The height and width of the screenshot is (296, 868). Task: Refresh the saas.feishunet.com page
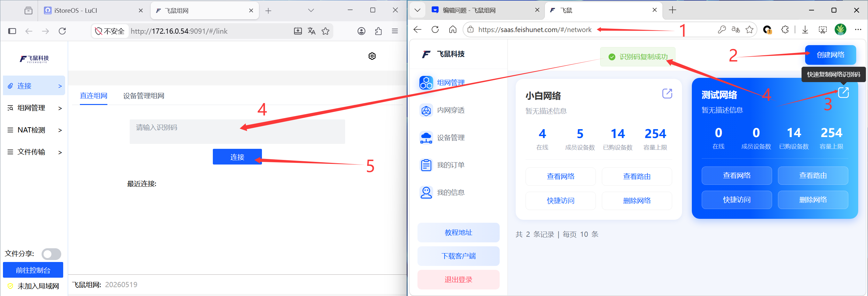(x=435, y=29)
